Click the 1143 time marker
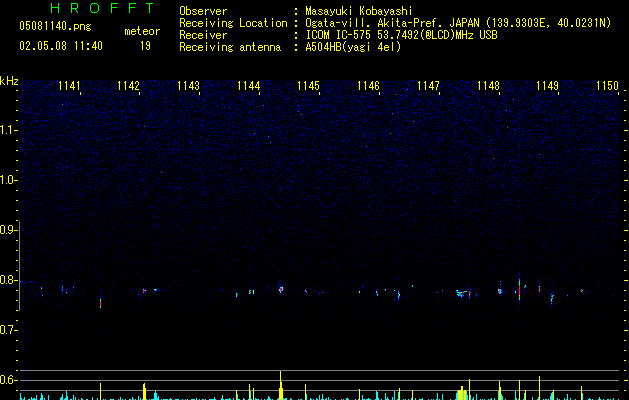Image resolution: width=629 pixels, height=400 pixels. 188,86
